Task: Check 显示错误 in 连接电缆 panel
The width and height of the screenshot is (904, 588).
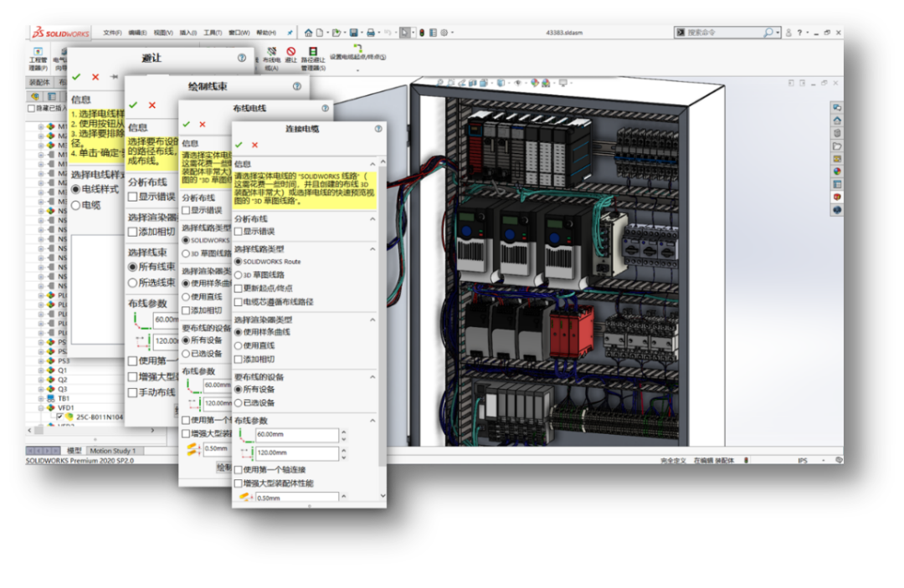Action: (x=238, y=232)
